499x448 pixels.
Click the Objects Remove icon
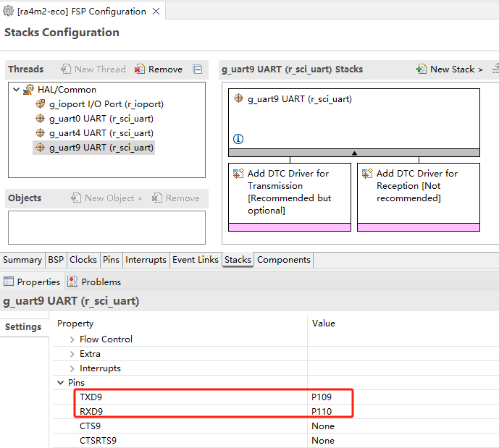click(x=157, y=198)
